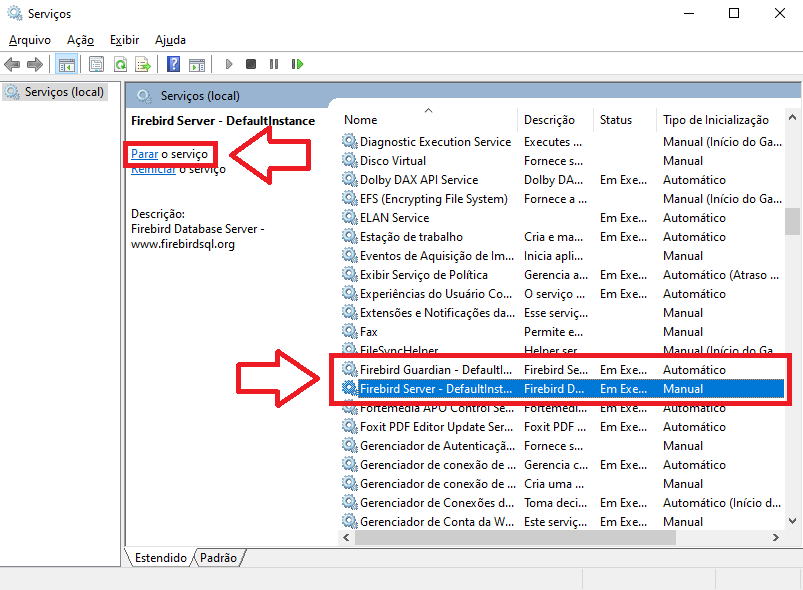Click the Refresh toolbar icon
Screen dimensions: 803x590
120,64
